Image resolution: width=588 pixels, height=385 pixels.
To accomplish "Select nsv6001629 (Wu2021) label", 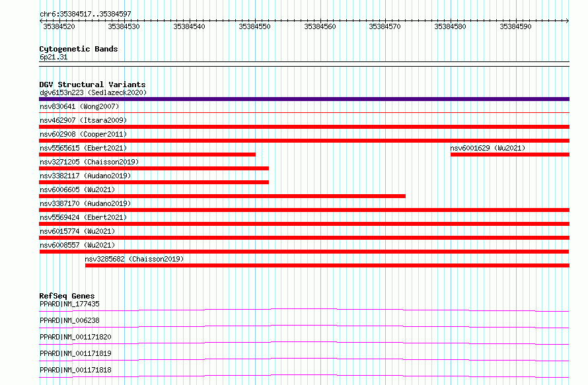I will point(488,148).
